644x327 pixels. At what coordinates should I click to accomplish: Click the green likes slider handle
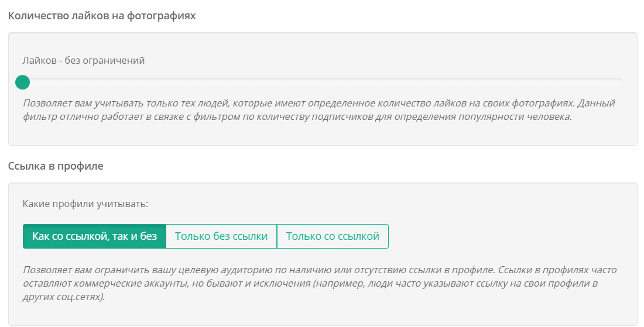point(22,82)
